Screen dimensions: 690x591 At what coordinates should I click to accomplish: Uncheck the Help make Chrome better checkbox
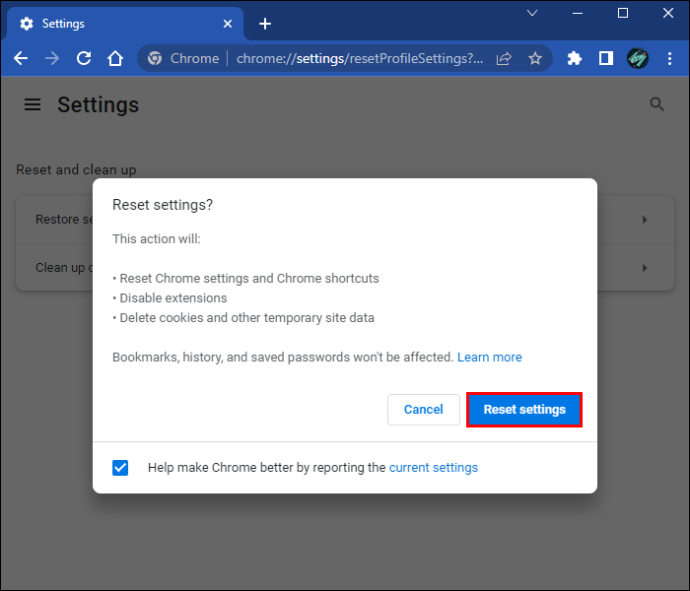click(x=121, y=467)
